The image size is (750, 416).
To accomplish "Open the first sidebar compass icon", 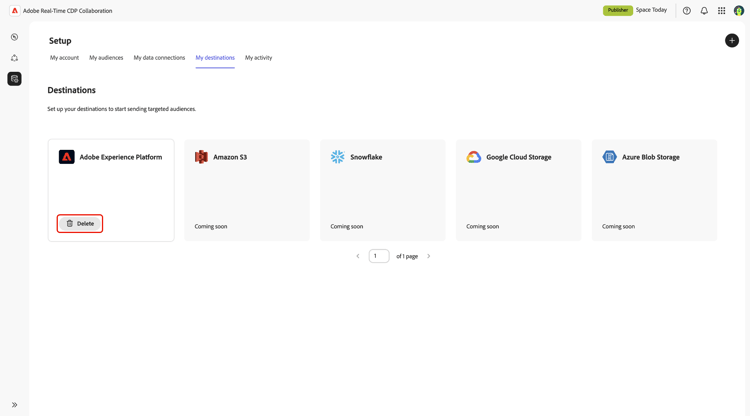I will pos(14,37).
